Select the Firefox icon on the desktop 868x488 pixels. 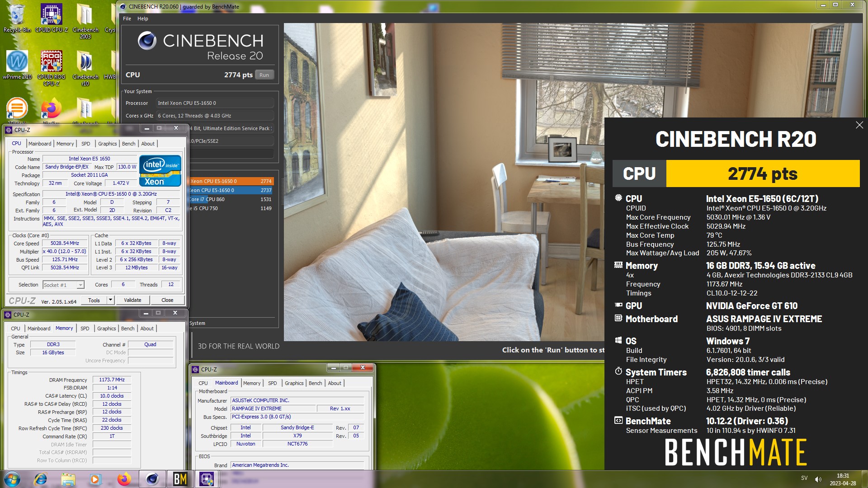tap(51, 108)
